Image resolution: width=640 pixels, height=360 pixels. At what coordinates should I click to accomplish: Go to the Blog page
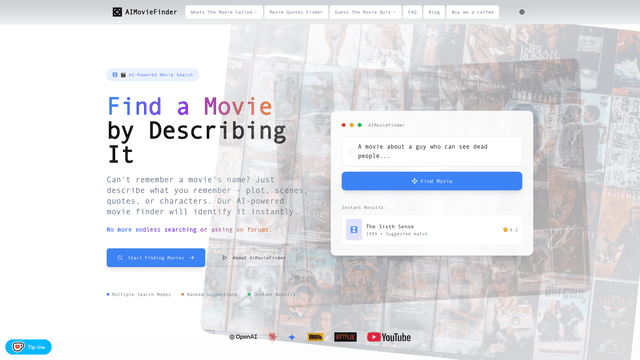pos(434,12)
